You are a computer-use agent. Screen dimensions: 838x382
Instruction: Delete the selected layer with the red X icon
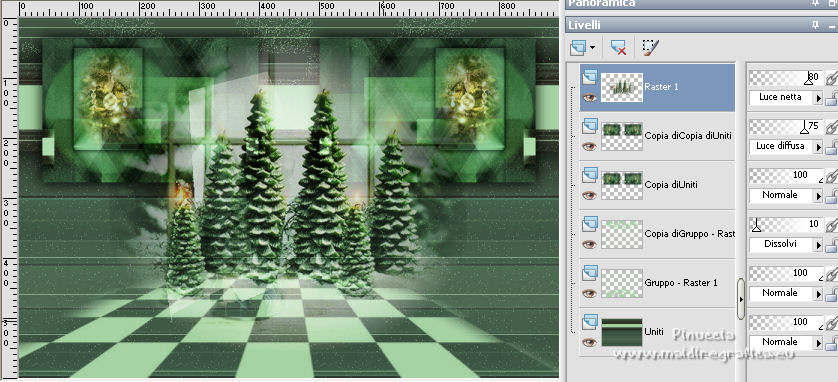[x=618, y=48]
